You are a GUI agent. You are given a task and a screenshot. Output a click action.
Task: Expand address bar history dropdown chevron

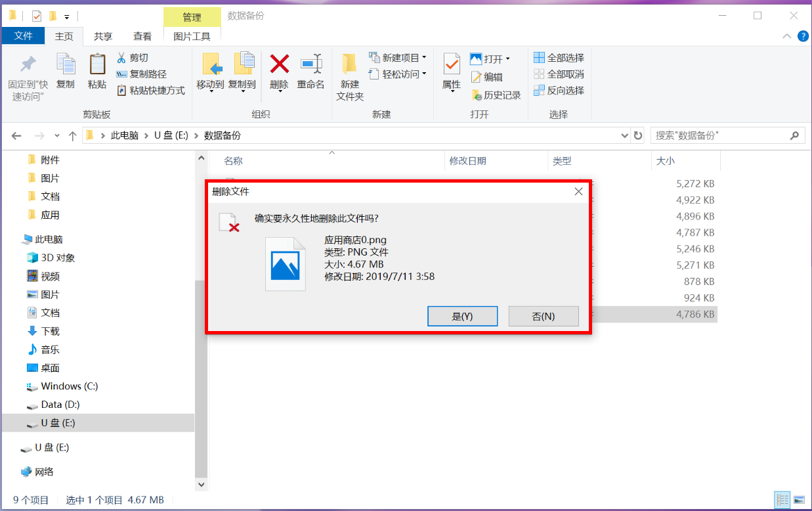coord(625,135)
